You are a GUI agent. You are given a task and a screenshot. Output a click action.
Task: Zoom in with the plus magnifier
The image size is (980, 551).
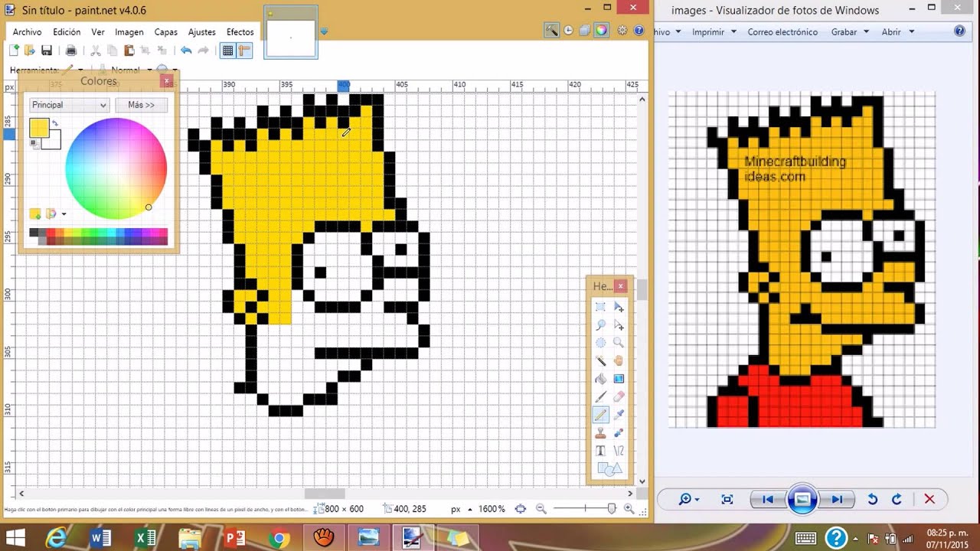(x=629, y=509)
